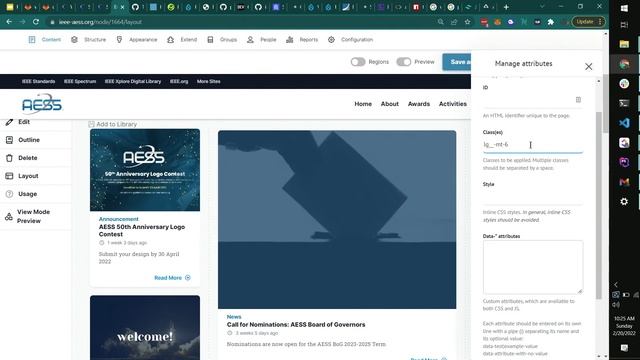Viewport: 640px width, 360px height.
Task: Open the Groups admin menu
Action: click(222, 40)
